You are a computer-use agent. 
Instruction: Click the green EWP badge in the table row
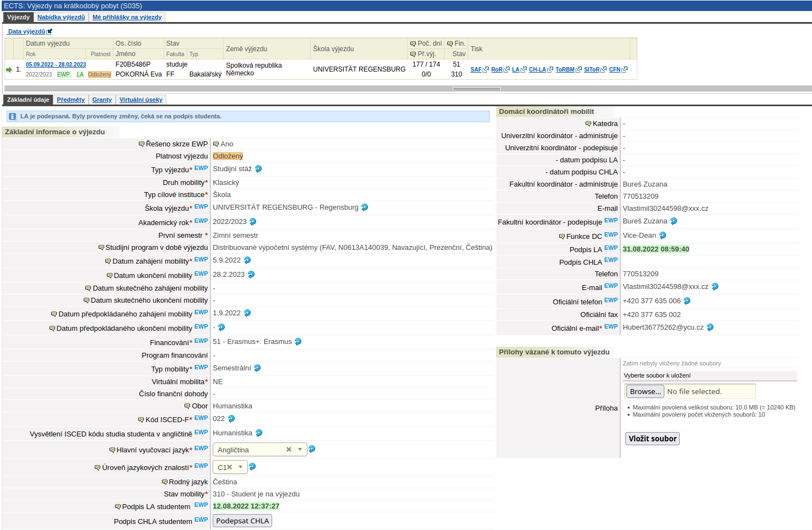click(63, 74)
